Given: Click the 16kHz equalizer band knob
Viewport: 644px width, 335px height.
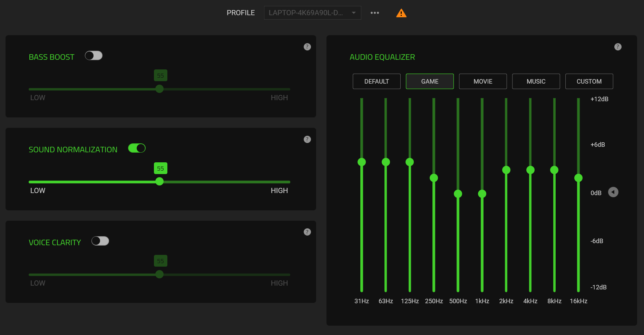Looking at the screenshot, I should pos(578,178).
